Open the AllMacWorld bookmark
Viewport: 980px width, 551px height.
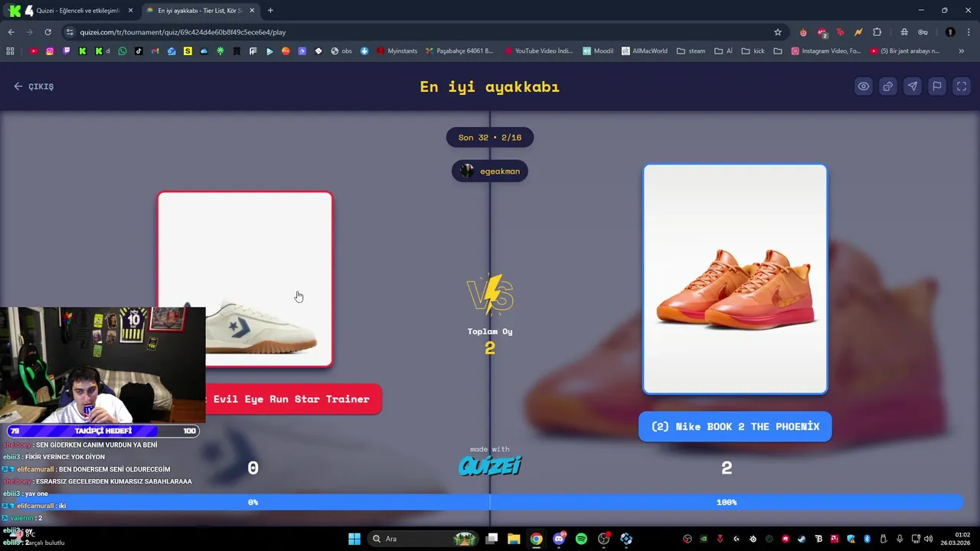[645, 51]
